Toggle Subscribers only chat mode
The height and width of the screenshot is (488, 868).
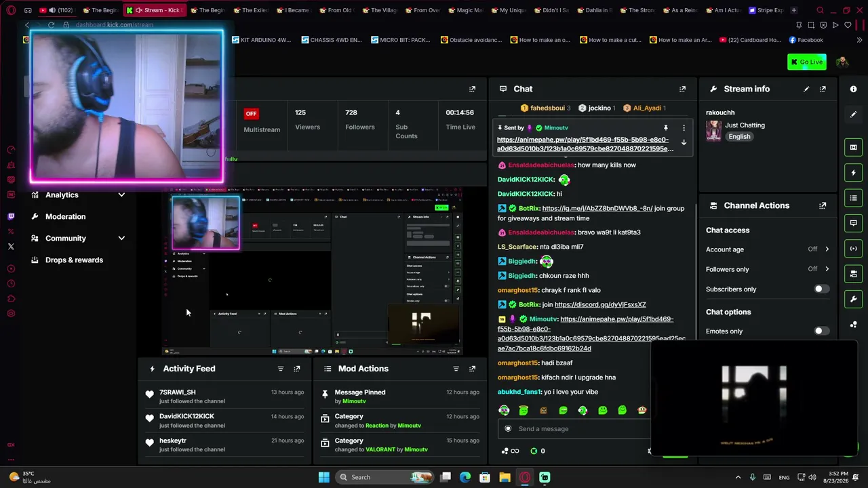pyautogui.click(x=821, y=289)
